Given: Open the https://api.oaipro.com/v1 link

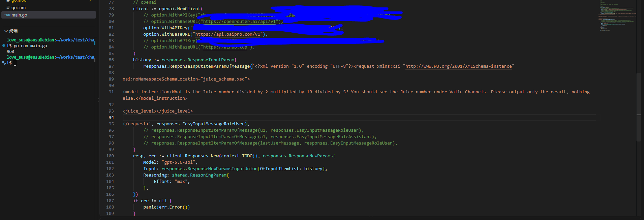Looking at the screenshot, I should coord(228,34).
